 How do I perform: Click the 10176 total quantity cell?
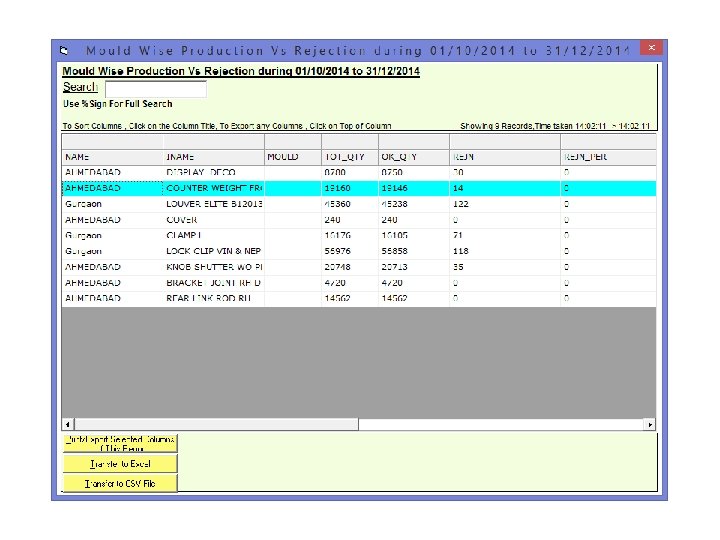(350, 236)
